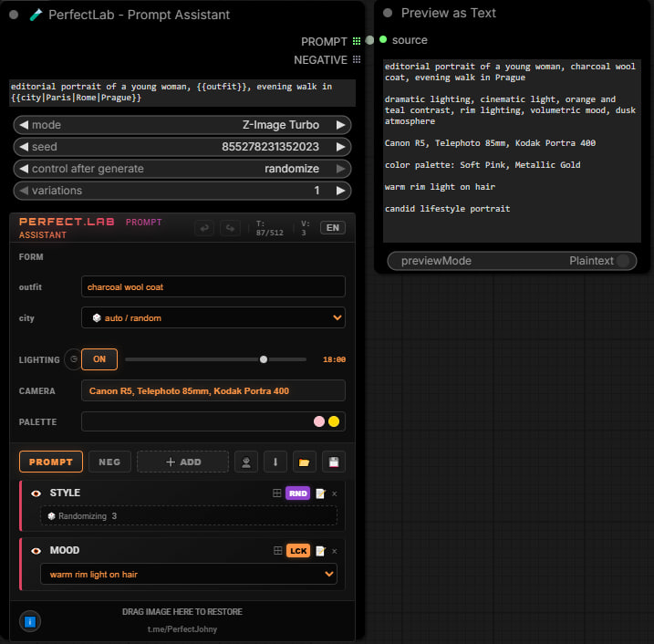Select the PROMPT tab button

point(51,462)
